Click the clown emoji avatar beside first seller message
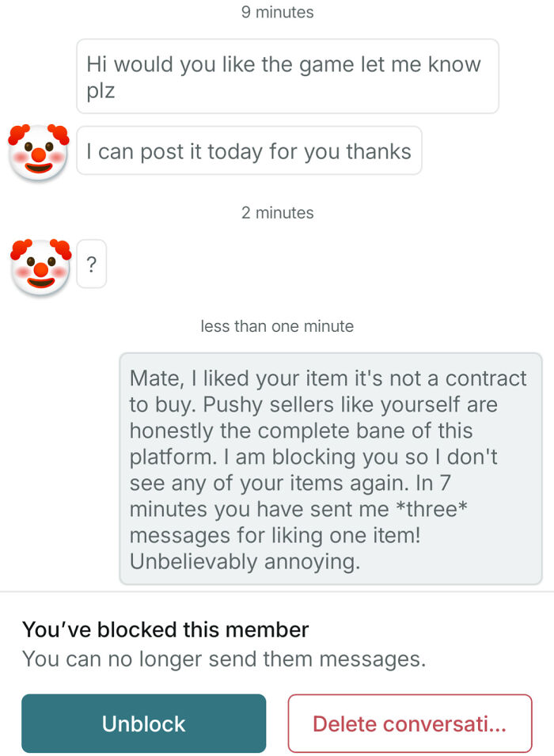The width and height of the screenshot is (554, 756). 38,150
